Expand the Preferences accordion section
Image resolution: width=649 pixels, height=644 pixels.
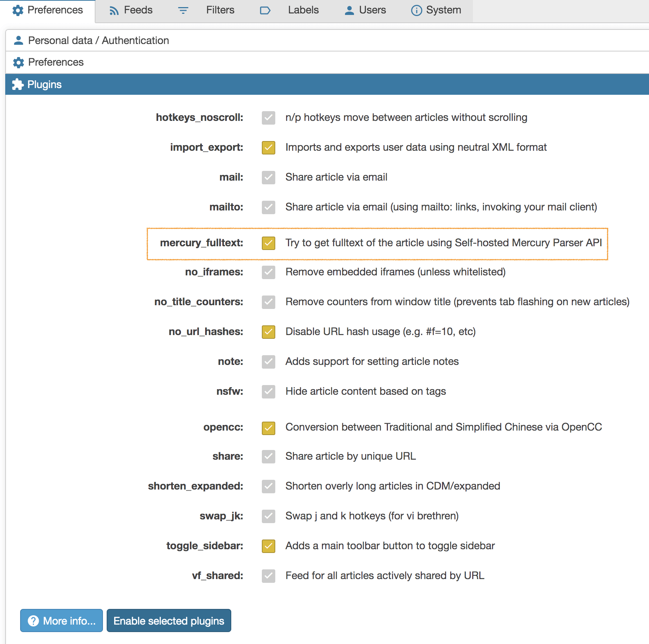point(327,62)
